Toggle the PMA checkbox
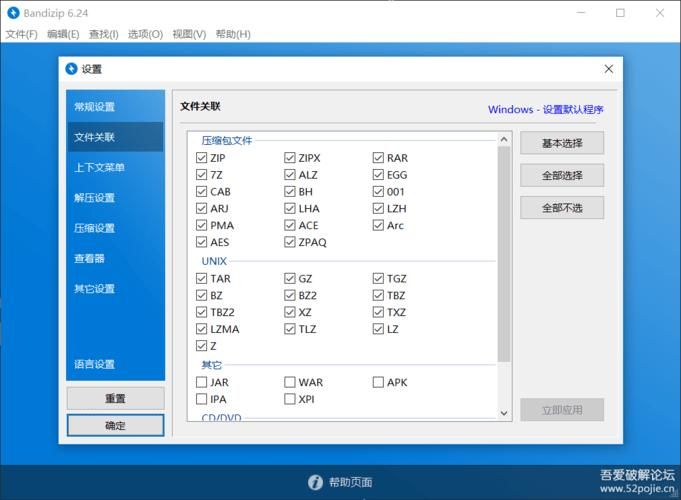The image size is (681, 500). coord(201,225)
